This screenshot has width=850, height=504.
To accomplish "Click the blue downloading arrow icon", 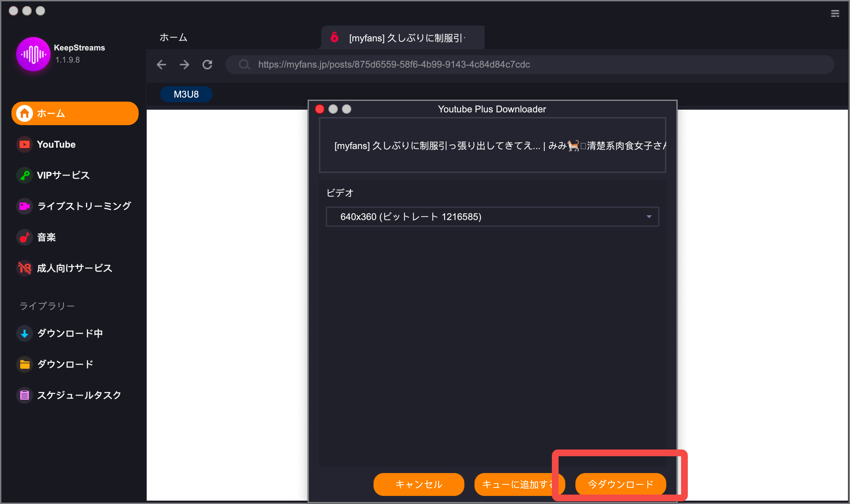I will 25,333.
